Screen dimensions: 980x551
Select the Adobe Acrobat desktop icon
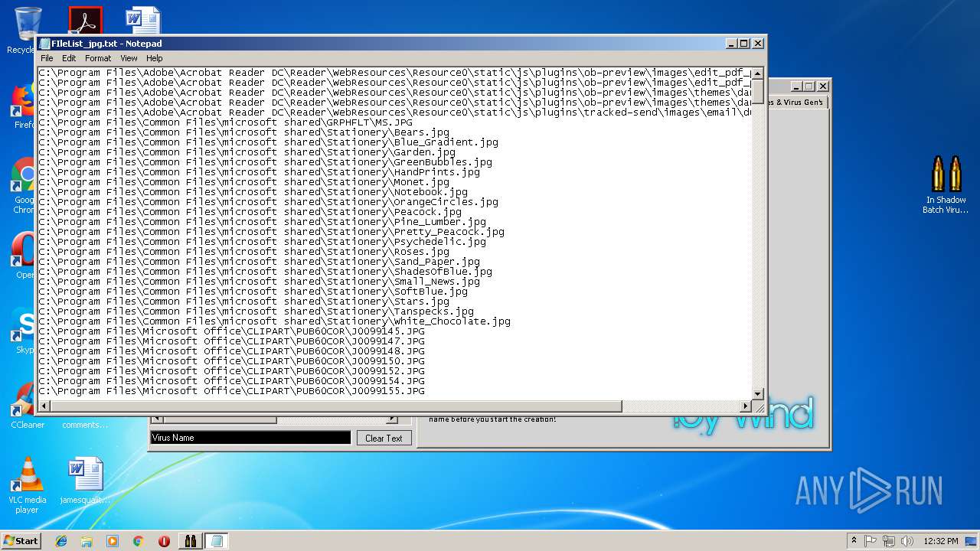85,21
